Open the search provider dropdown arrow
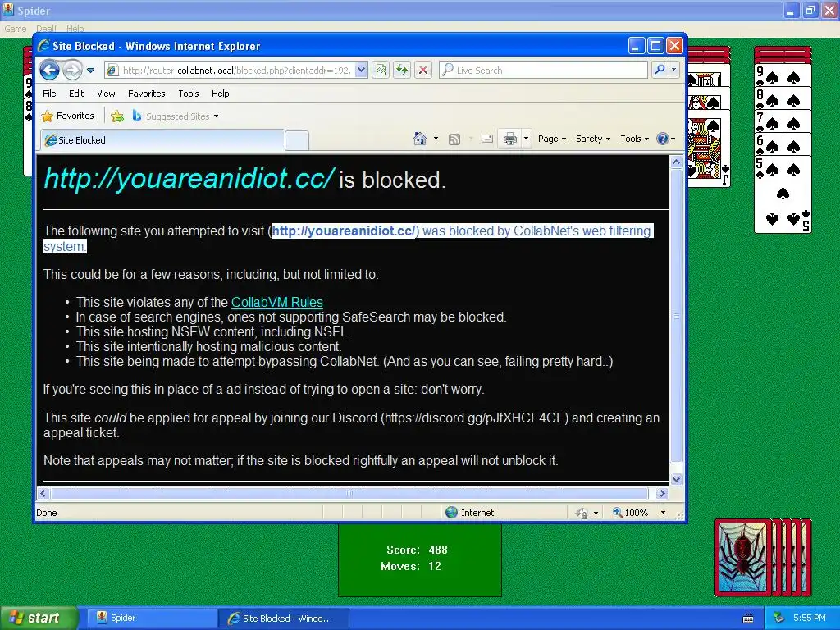840x630 pixels. coord(674,70)
